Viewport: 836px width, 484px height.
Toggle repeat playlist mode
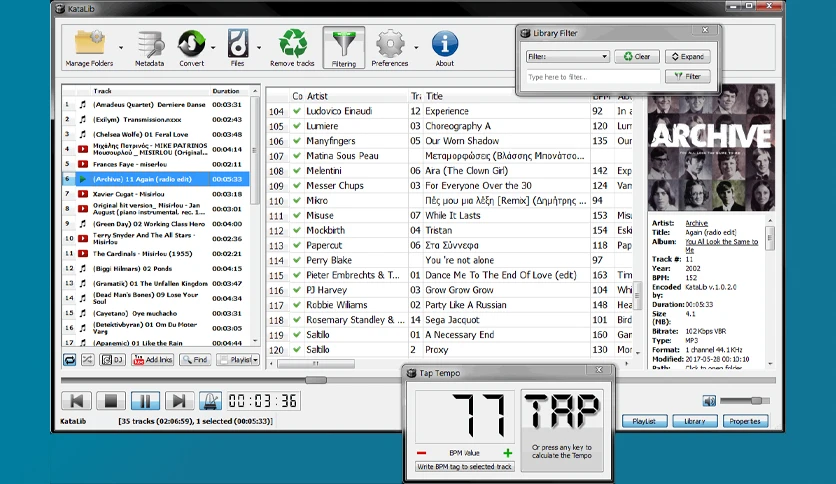click(x=70, y=360)
